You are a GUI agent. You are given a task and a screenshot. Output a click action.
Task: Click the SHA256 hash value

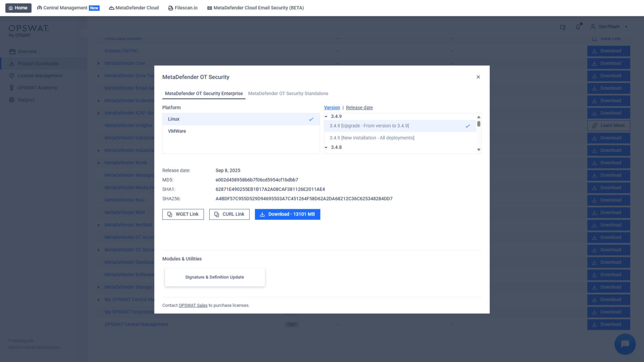click(x=304, y=199)
